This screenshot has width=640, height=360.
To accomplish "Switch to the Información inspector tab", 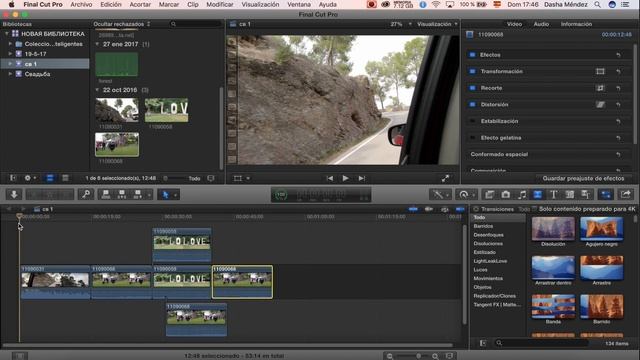I will pyautogui.click(x=576, y=24).
